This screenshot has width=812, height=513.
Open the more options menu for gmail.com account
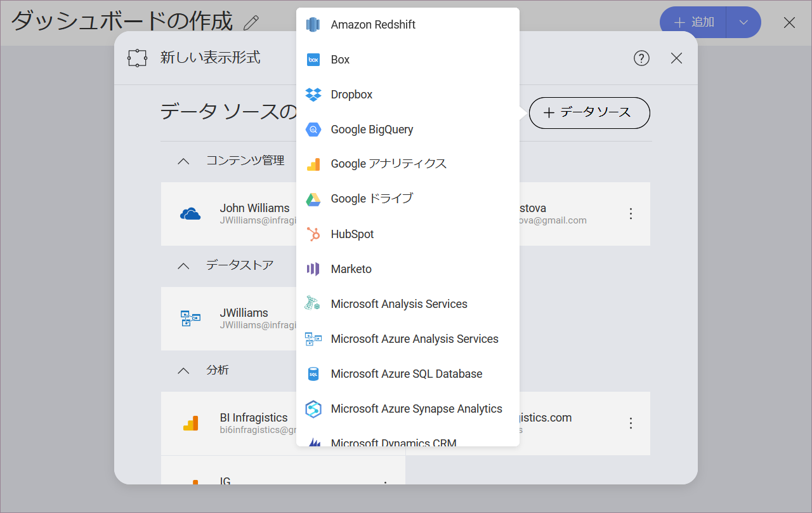[631, 214]
